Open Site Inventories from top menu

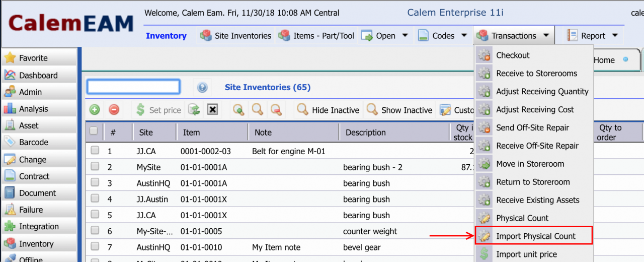point(235,36)
